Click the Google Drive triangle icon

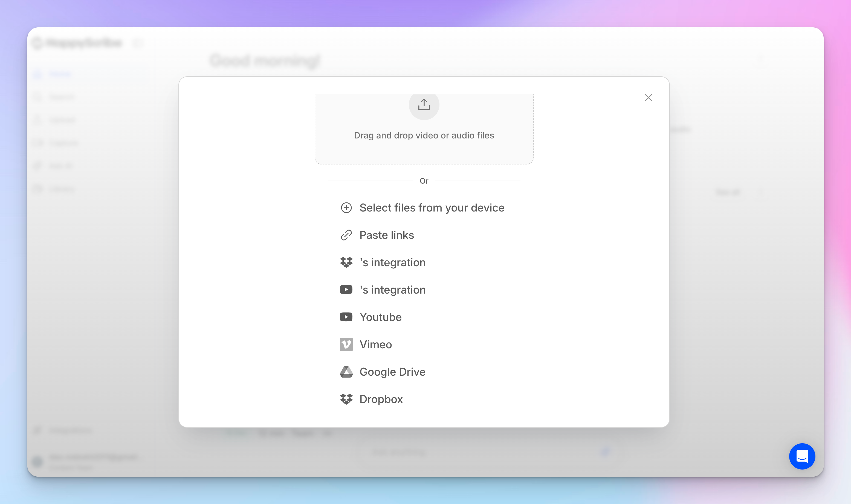[346, 372]
